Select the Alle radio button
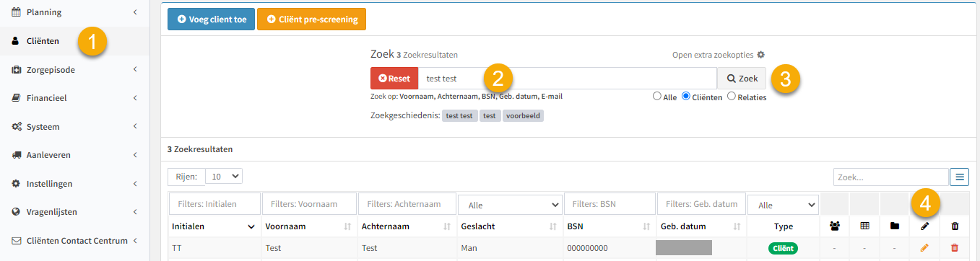Image resolution: width=980 pixels, height=261 pixels. pos(657,97)
